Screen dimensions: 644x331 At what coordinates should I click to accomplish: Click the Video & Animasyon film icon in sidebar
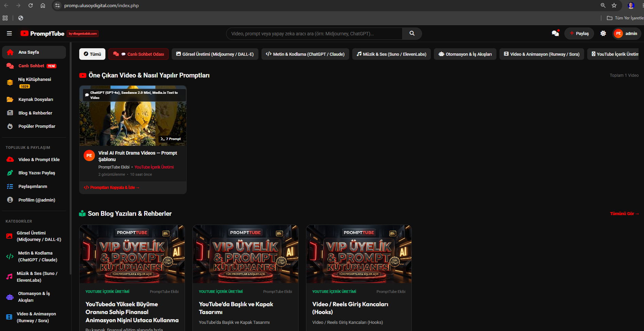pyautogui.click(x=9, y=317)
